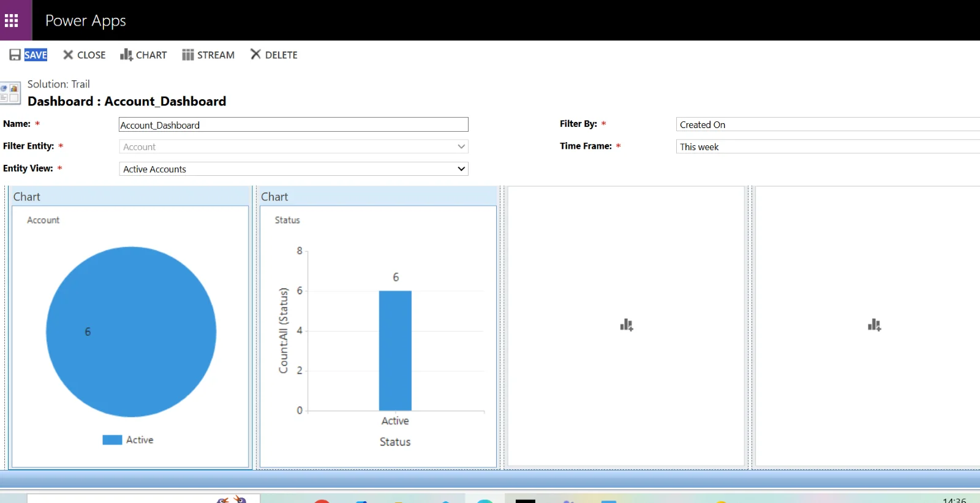
Task: Save the dashboard with SAVE button
Action: [x=28, y=55]
